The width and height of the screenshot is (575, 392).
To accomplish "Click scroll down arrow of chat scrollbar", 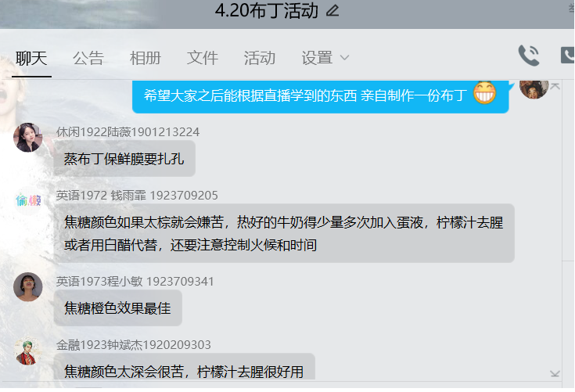I will [555, 374].
